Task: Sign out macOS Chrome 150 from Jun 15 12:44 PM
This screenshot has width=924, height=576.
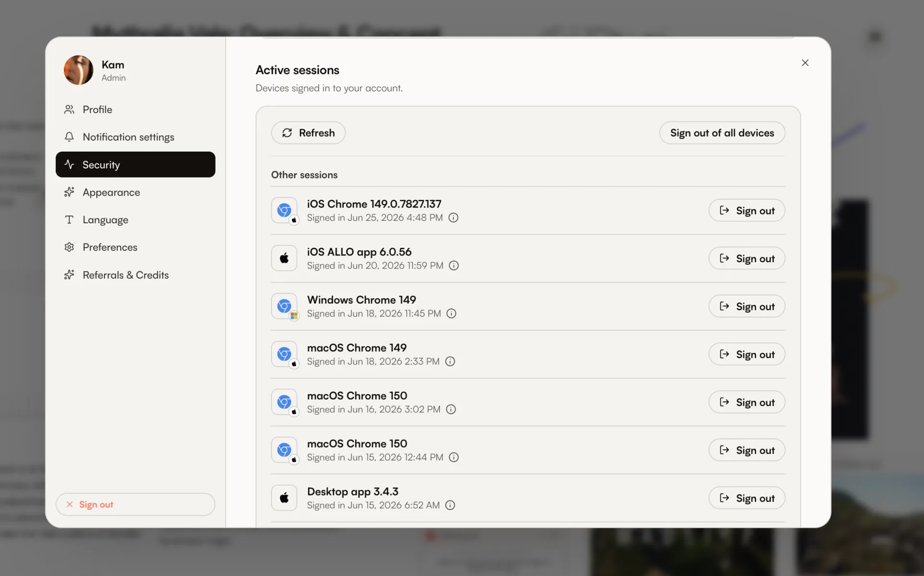Action: click(x=746, y=450)
